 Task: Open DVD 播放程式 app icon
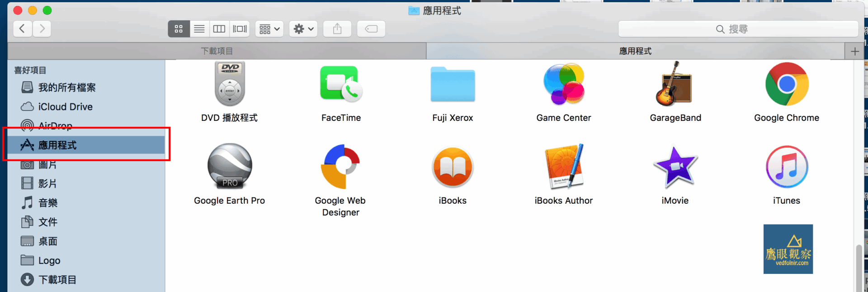[x=230, y=84]
